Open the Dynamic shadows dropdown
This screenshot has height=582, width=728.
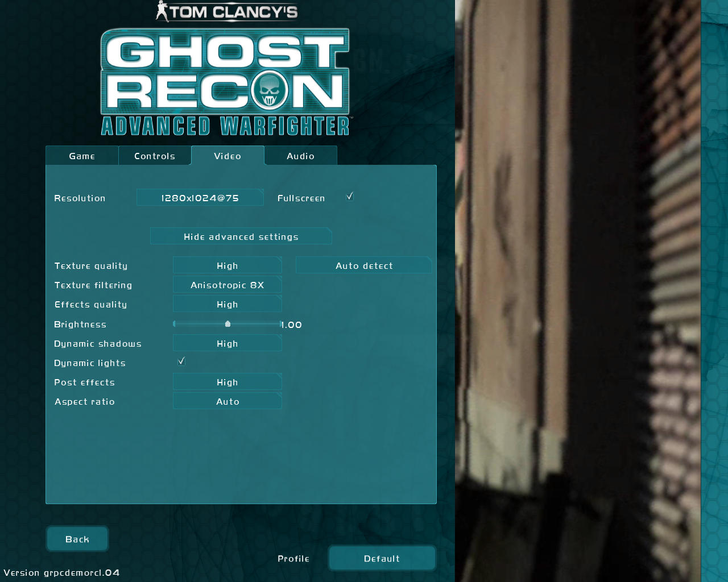[x=227, y=343]
